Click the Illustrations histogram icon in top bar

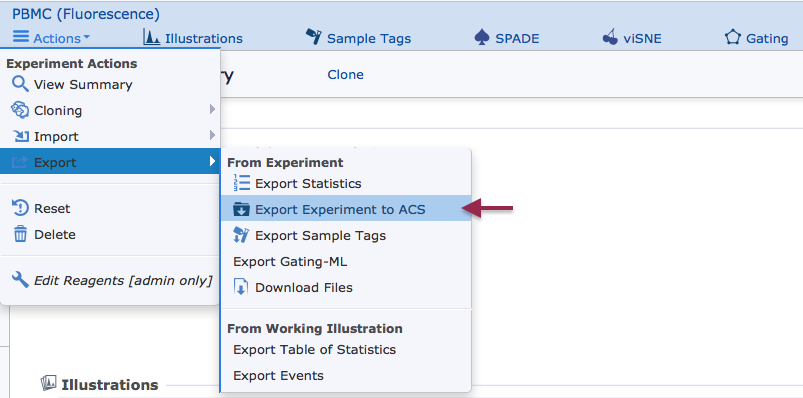click(152, 37)
